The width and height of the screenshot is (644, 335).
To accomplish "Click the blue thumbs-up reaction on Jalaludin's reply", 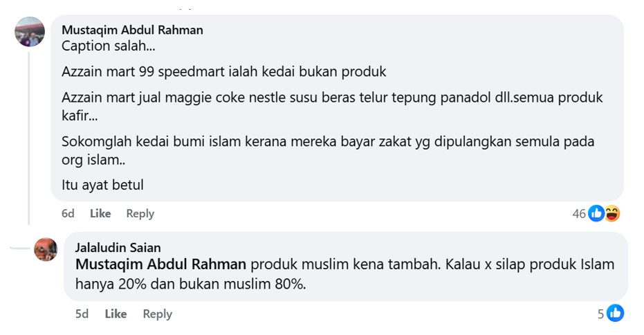I will [615, 314].
